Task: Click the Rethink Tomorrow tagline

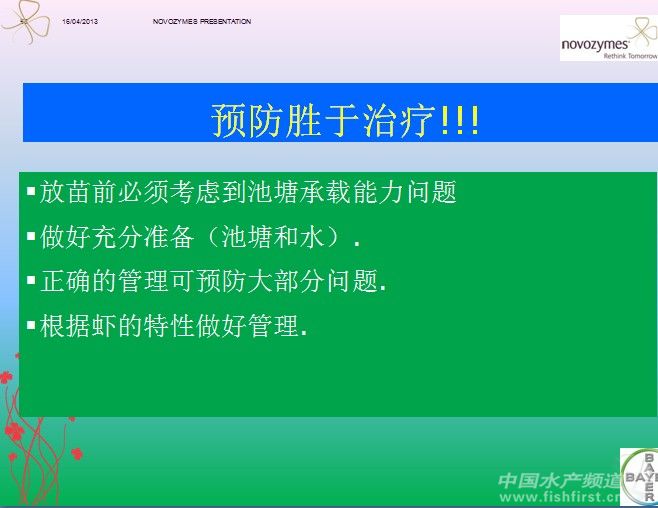Action: pyautogui.click(x=629, y=56)
